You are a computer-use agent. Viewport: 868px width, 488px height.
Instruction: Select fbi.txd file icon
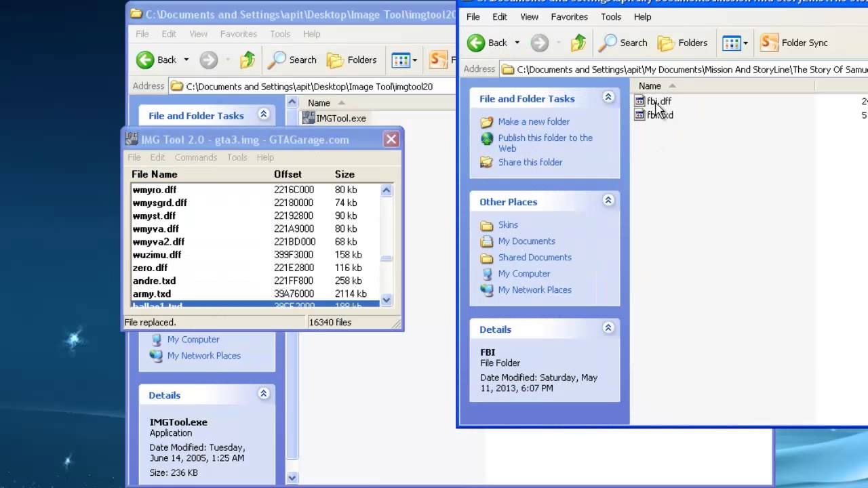tap(639, 115)
